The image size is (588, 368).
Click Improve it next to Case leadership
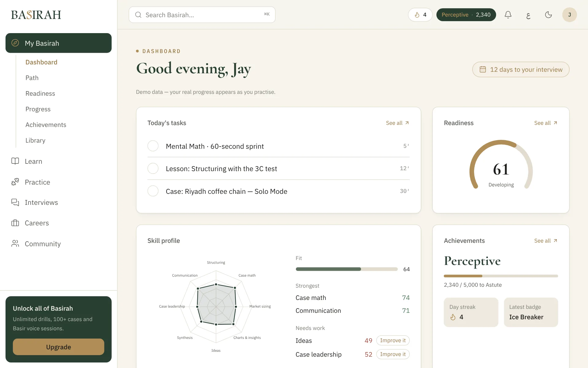[393, 354]
